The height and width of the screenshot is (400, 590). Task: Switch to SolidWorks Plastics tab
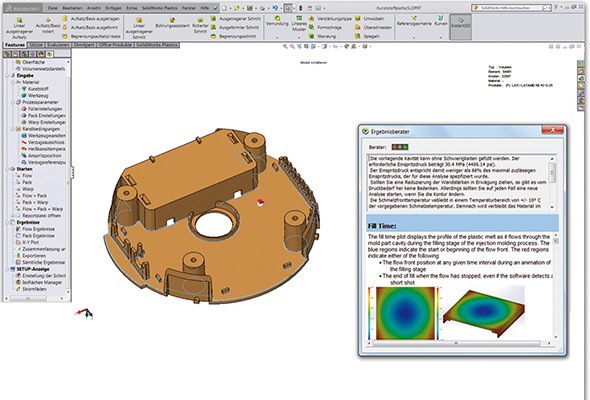tap(157, 45)
